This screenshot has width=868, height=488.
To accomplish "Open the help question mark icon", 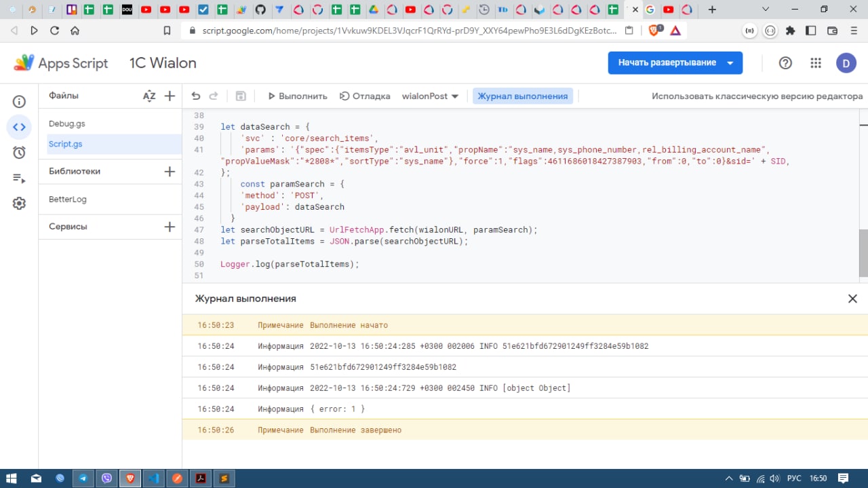I will click(x=785, y=63).
